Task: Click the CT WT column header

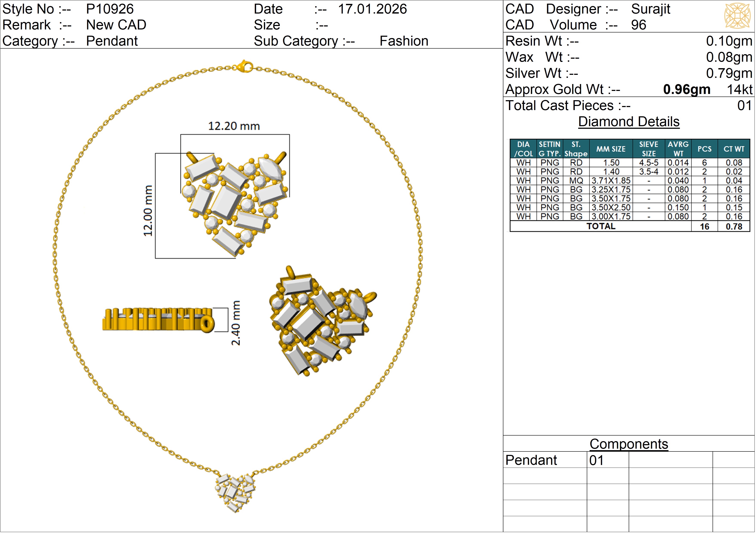Action: pyautogui.click(x=734, y=149)
